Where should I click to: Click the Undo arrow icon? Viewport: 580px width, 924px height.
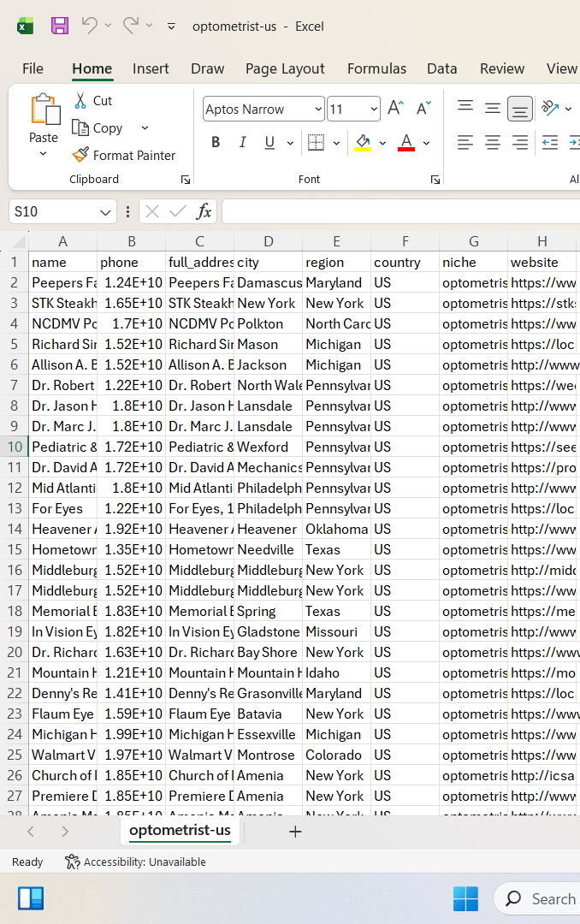(89, 26)
